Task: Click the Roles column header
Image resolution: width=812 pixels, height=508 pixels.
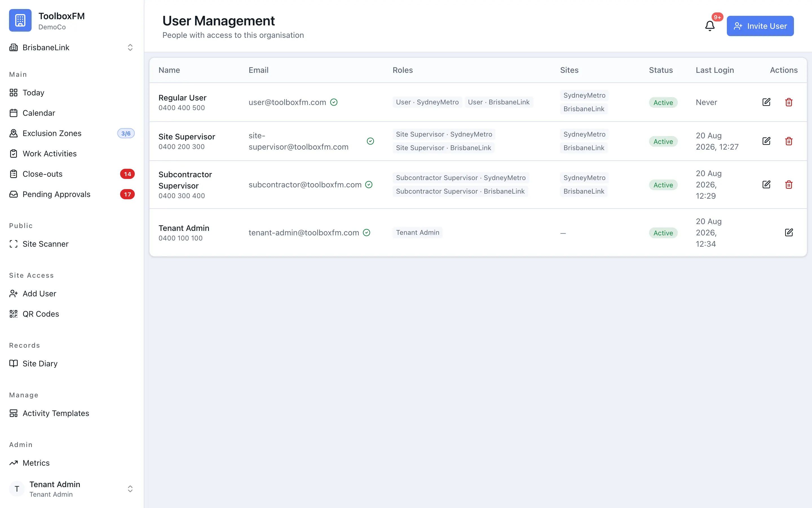Action: (x=403, y=70)
